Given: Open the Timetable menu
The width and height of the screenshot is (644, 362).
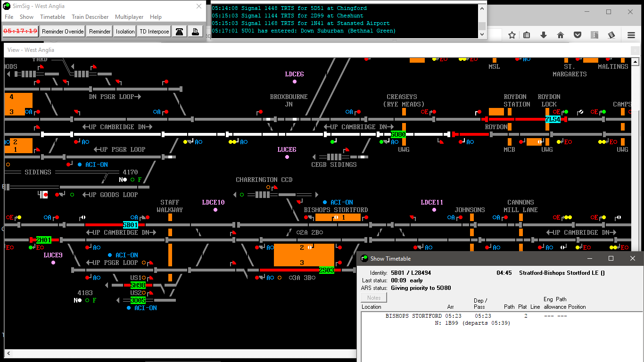Looking at the screenshot, I should (53, 17).
